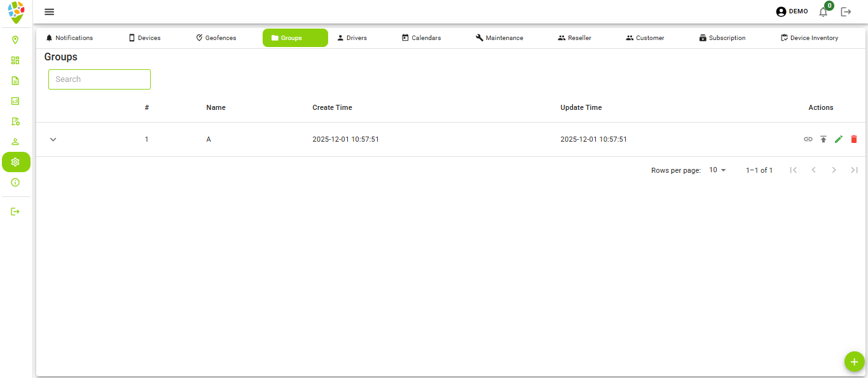Open the reports document icon in the sidebar

coord(16,81)
